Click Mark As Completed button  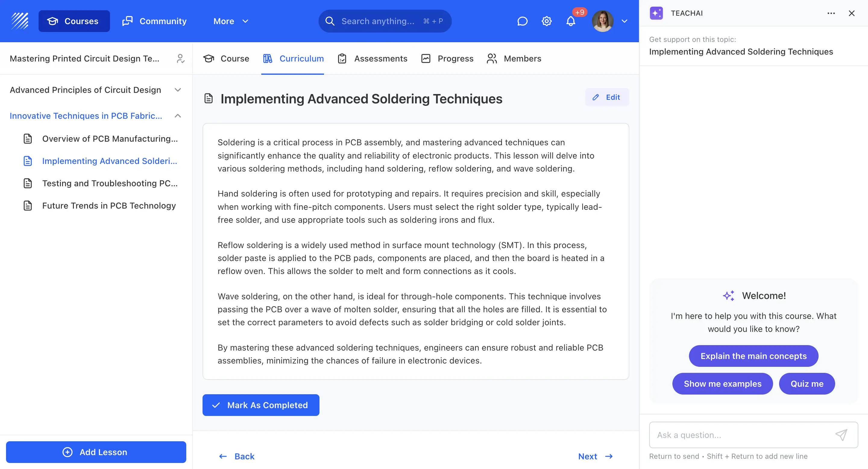[x=261, y=405]
